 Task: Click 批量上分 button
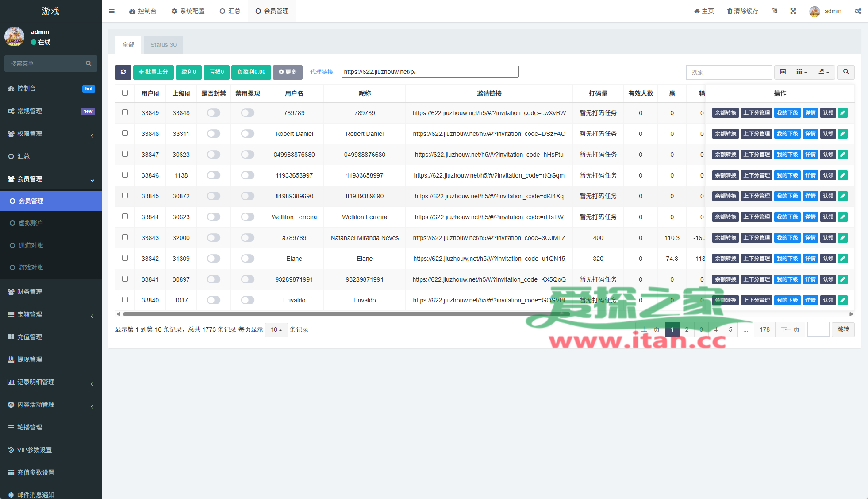154,72
